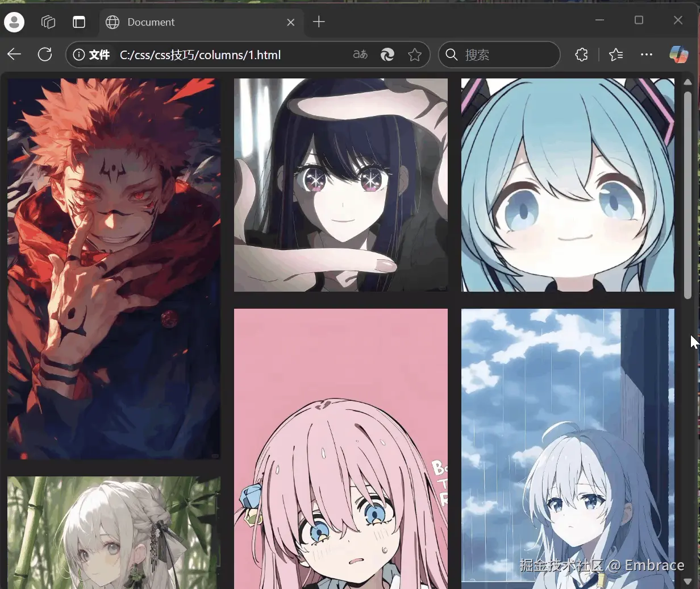Screen dimensions: 700x589
Task: Click the vertical scrollbar thumb
Action: point(688,195)
